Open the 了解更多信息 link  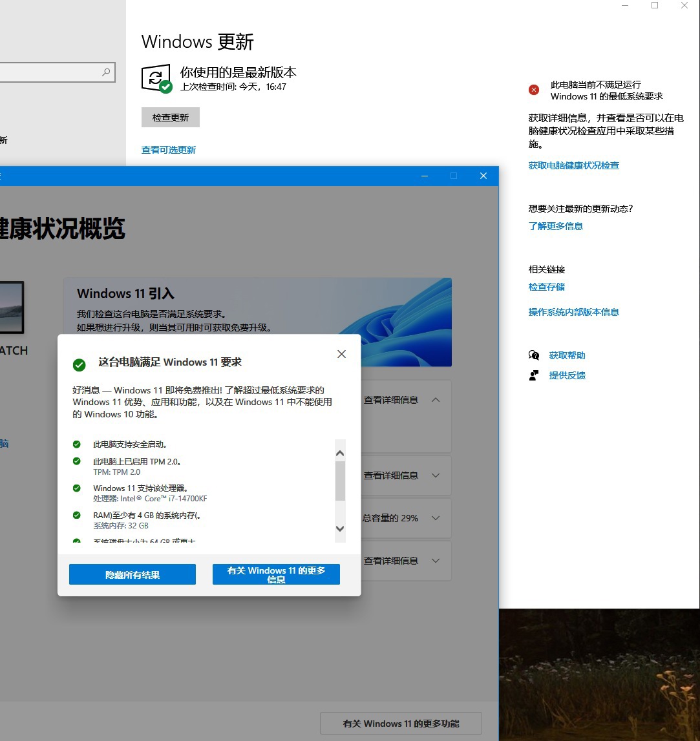556,226
